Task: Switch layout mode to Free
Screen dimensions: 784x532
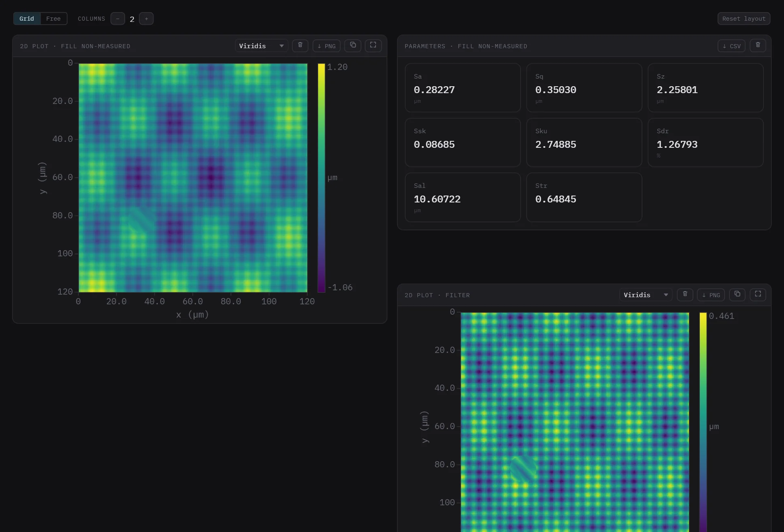Action: [x=53, y=19]
